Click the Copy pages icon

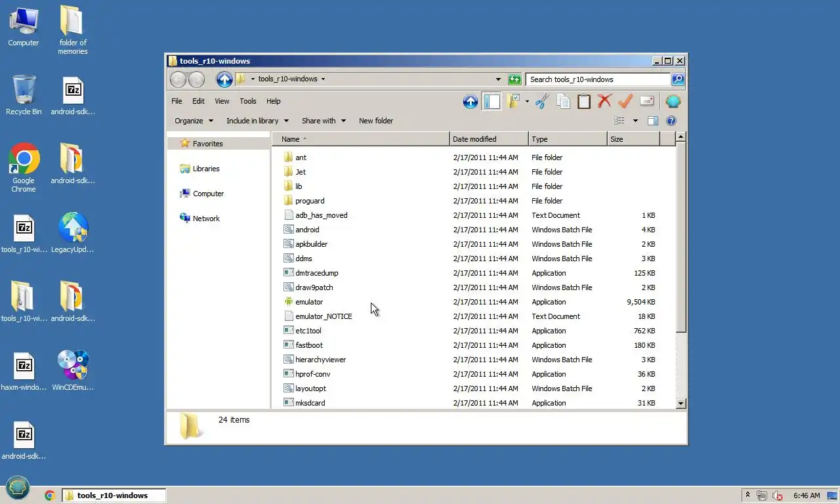[x=563, y=102]
